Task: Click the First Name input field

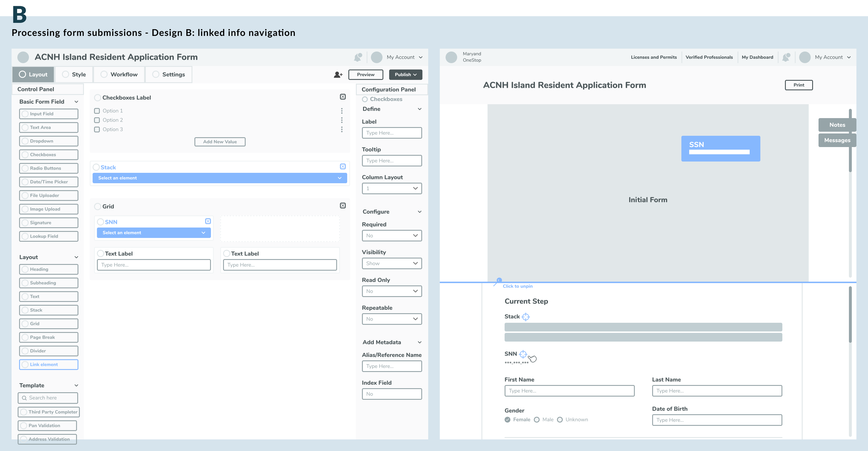Action: pyautogui.click(x=569, y=391)
